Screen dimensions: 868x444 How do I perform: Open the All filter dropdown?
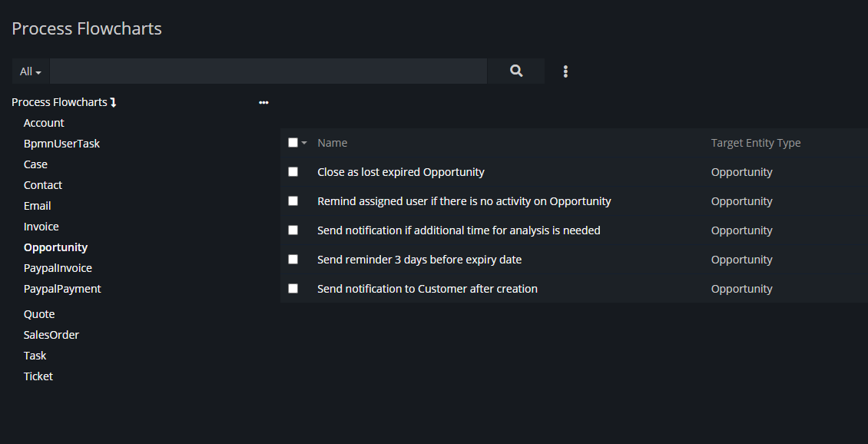click(x=31, y=71)
